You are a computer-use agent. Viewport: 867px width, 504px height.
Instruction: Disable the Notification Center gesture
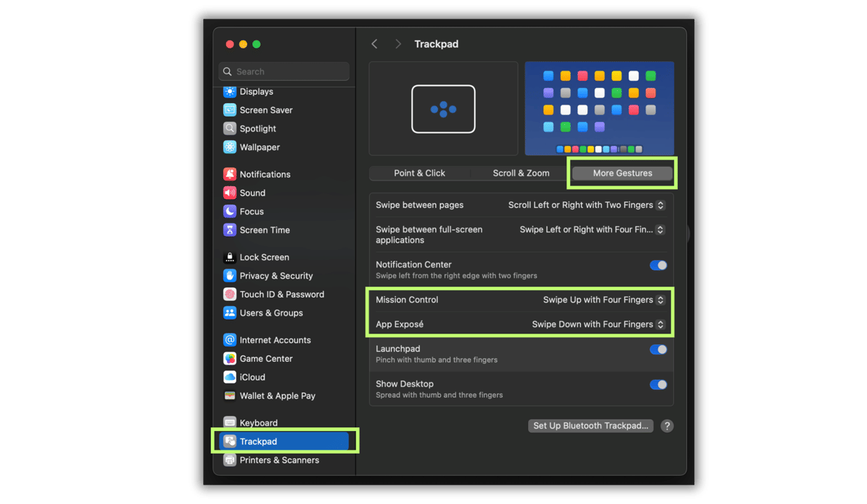[x=657, y=265]
